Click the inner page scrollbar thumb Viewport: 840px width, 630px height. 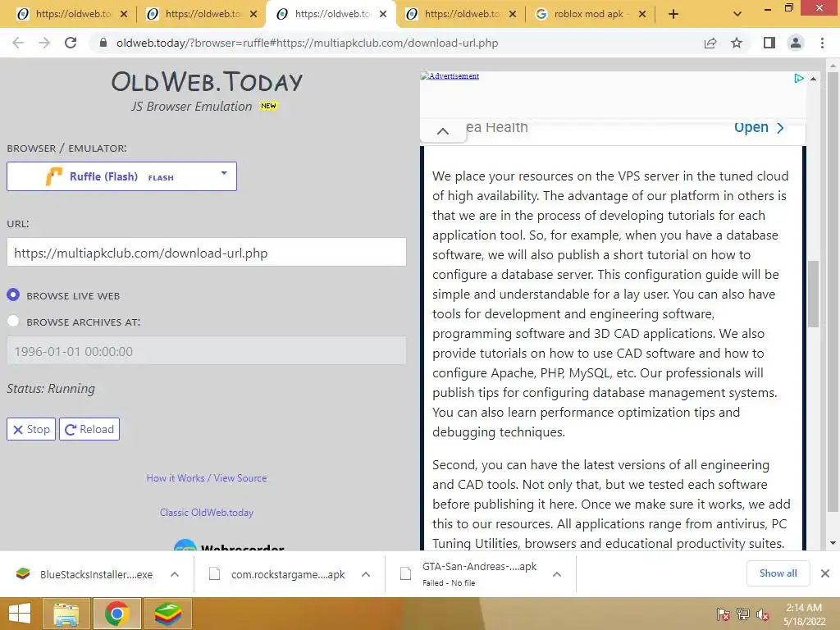pyautogui.click(x=814, y=294)
